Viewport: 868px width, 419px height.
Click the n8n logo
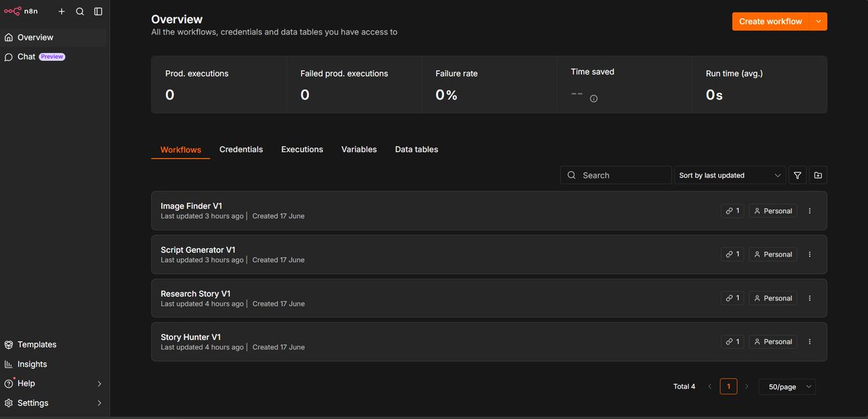pos(22,12)
